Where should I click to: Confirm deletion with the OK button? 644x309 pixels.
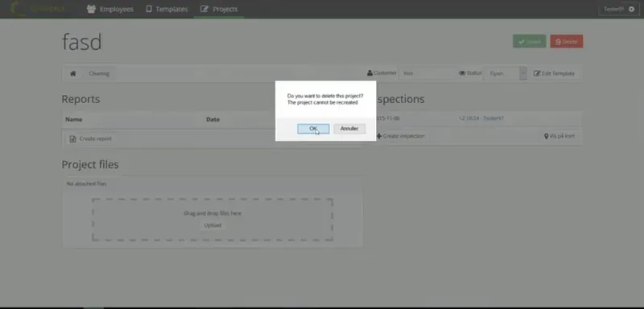click(313, 129)
